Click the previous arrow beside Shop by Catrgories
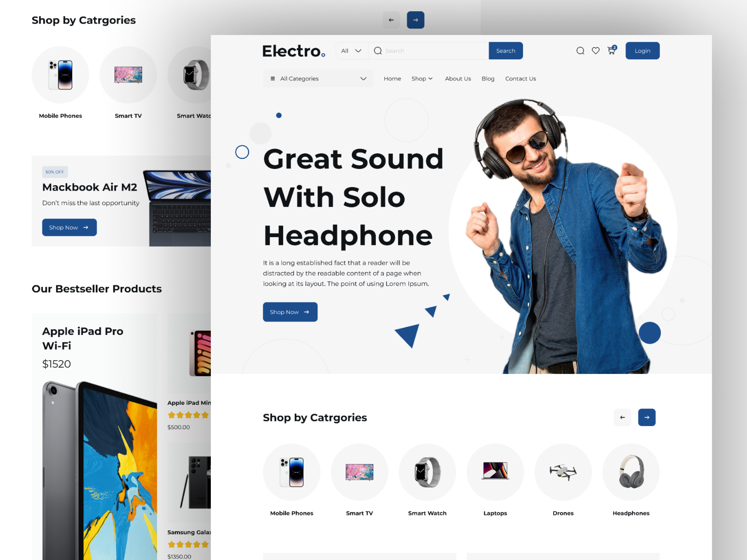 (x=622, y=417)
